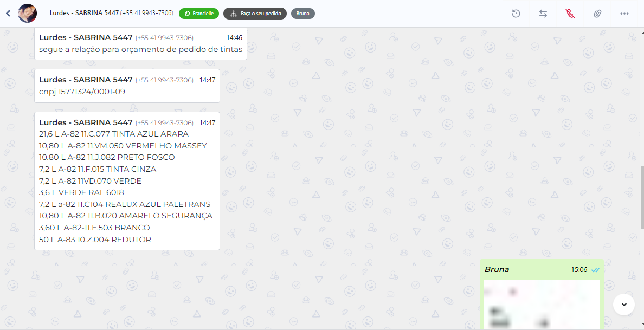Click the read receipt double check marks

click(x=595, y=270)
